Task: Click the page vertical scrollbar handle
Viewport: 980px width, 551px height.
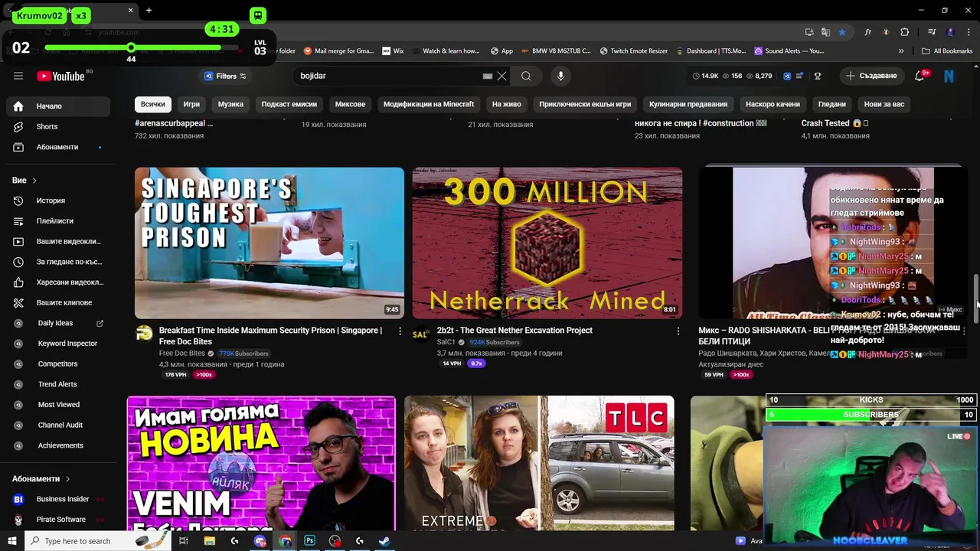Action: tap(975, 298)
